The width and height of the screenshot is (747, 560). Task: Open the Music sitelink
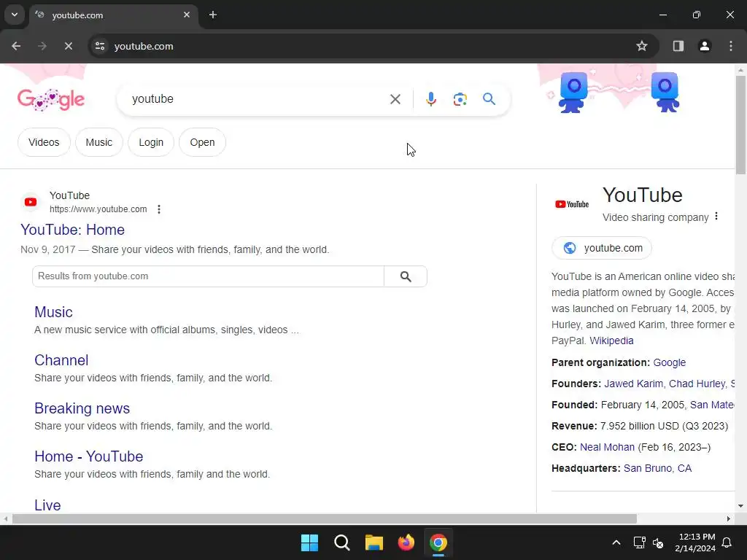click(53, 312)
